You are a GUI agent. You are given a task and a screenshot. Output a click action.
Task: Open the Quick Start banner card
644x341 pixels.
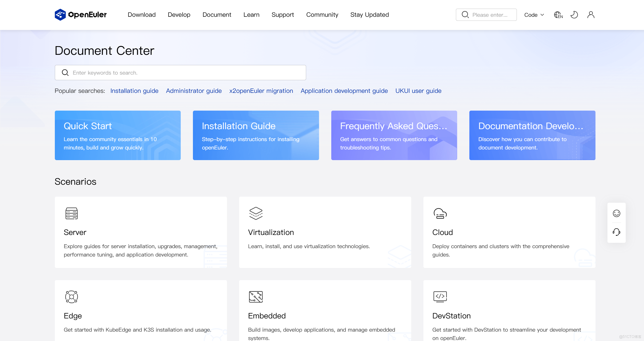click(118, 135)
